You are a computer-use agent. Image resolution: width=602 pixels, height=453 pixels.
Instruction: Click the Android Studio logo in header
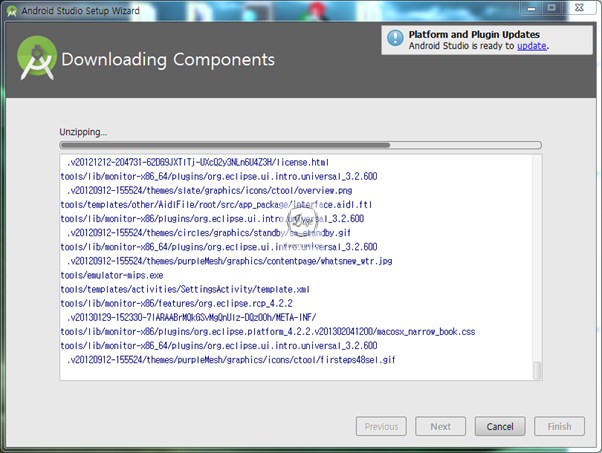point(37,58)
